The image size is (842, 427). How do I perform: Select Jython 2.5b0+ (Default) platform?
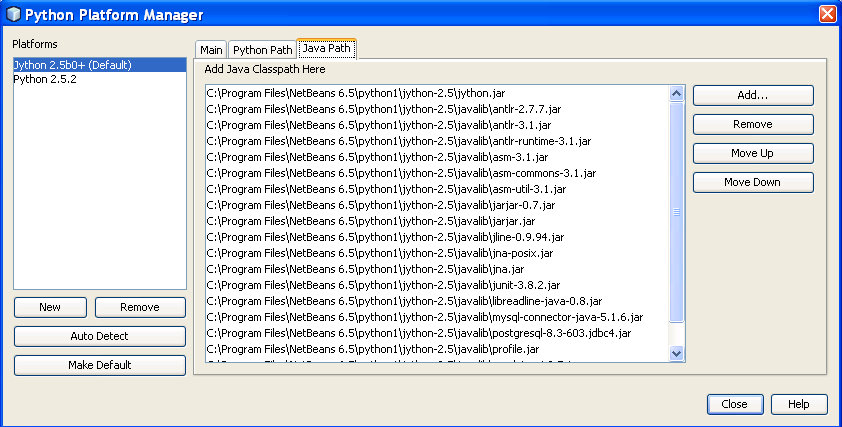100,65
